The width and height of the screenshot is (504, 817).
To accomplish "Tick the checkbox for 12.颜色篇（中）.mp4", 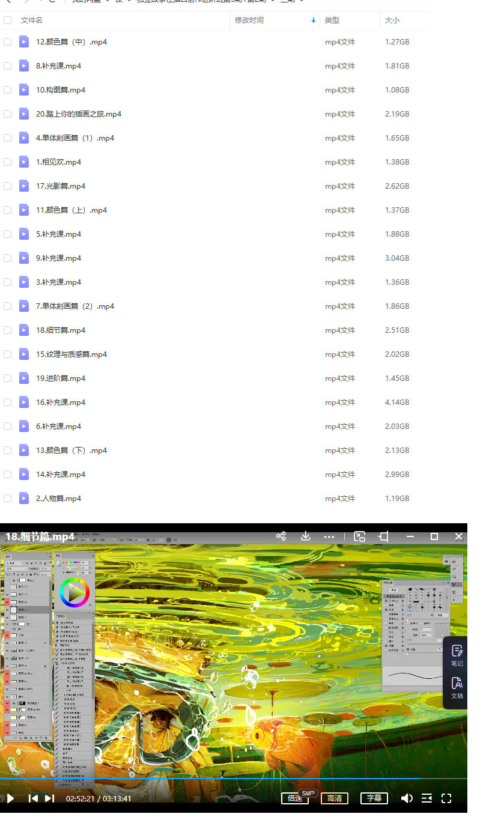I will point(7,42).
